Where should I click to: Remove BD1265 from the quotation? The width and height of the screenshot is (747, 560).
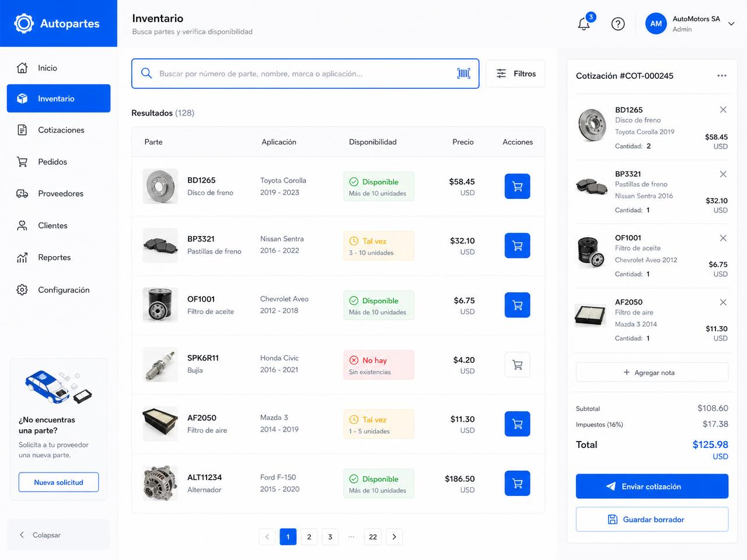click(x=723, y=110)
